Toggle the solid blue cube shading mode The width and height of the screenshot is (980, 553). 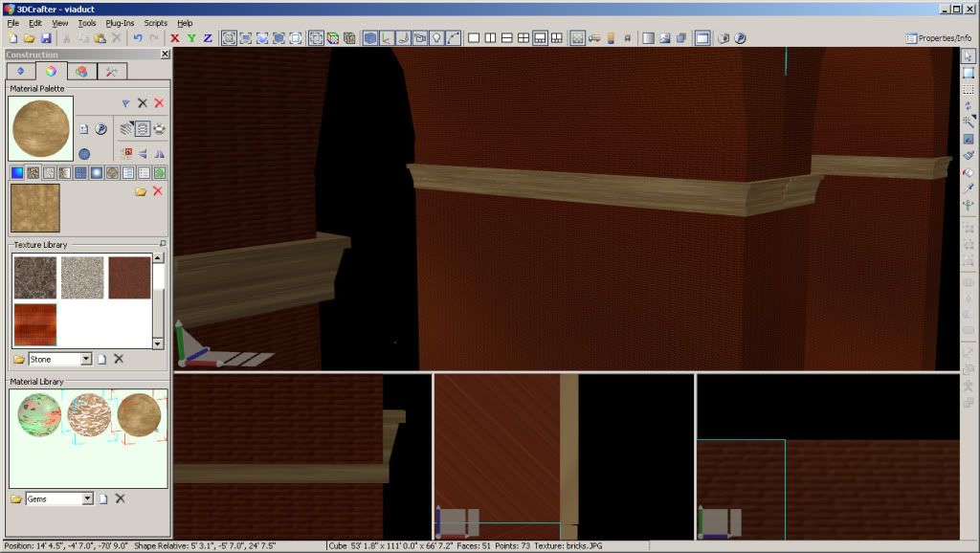tap(370, 38)
